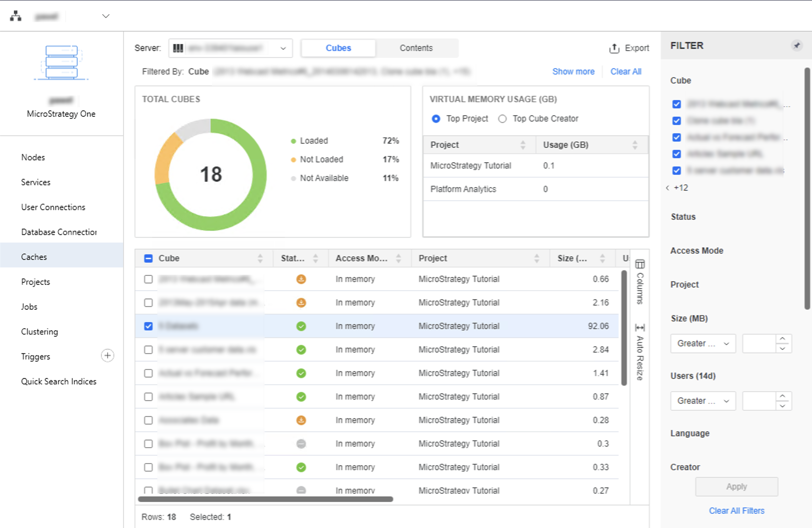
Task: Open the Columns panel icon
Action: click(640, 264)
